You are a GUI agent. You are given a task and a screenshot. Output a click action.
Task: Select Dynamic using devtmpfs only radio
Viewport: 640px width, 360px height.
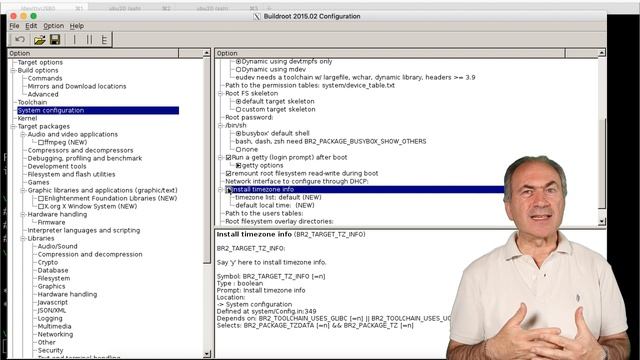238,62
